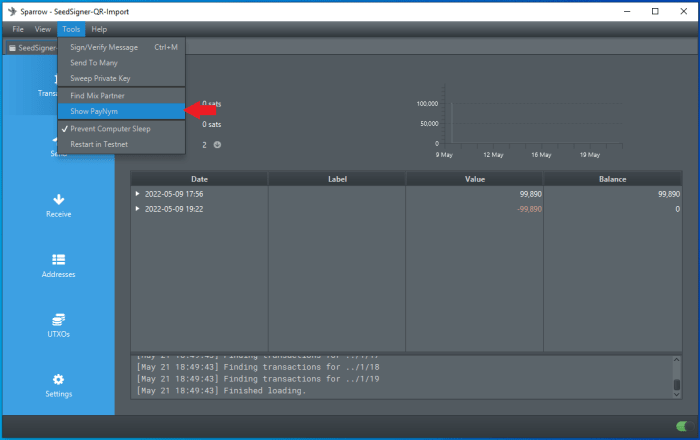
Task: Click the Sparrow app logo in title bar
Action: point(11,11)
